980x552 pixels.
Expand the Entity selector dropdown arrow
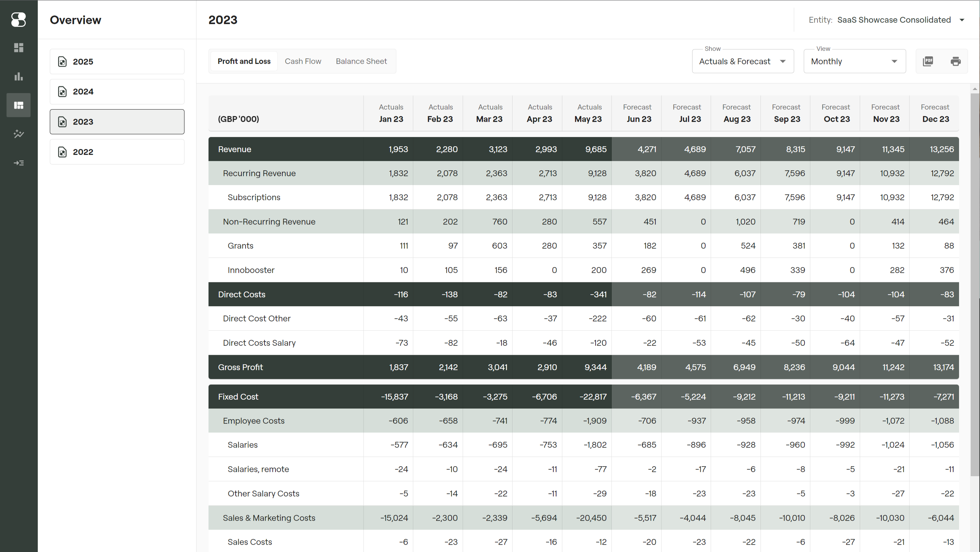962,20
